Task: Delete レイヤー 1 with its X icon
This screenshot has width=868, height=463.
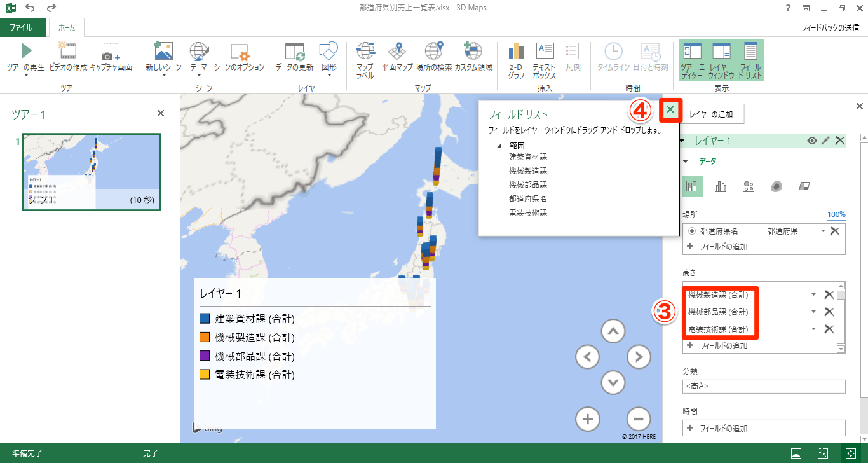Action: click(x=840, y=141)
